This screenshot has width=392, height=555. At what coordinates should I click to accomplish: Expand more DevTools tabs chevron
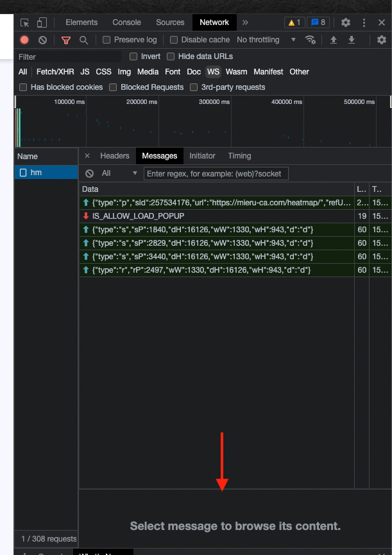pos(245,22)
